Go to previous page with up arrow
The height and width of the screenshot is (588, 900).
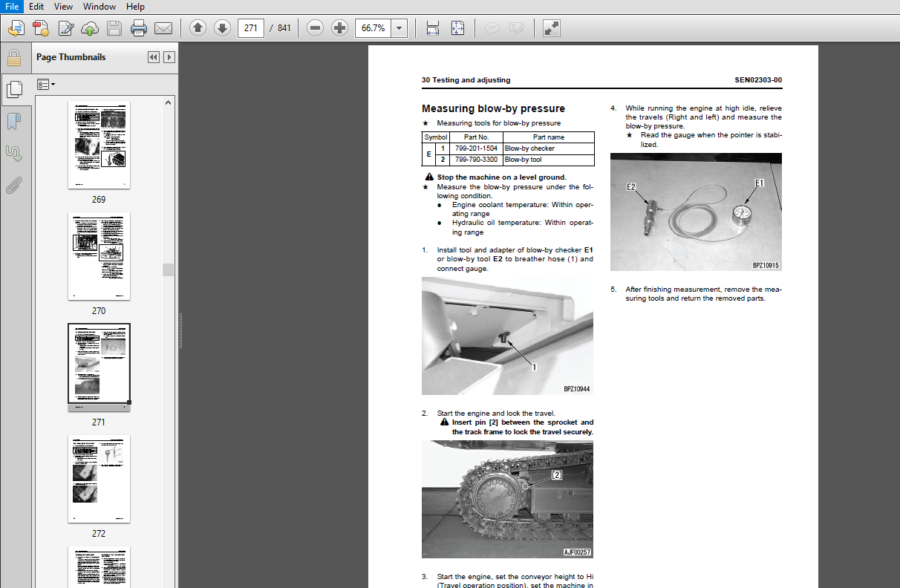pos(198,28)
